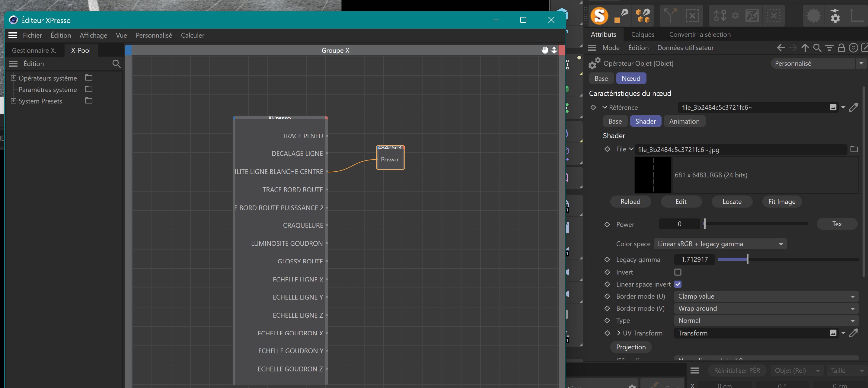Click the Snap (S) toolbar icon
868x388 pixels.
tap(599, 16)
